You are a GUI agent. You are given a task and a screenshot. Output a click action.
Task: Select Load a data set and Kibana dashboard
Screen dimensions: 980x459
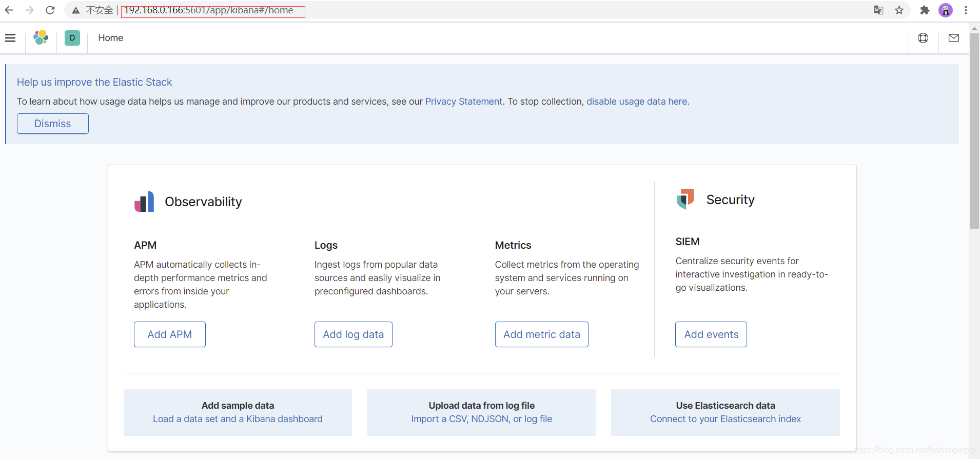(238, 419)
